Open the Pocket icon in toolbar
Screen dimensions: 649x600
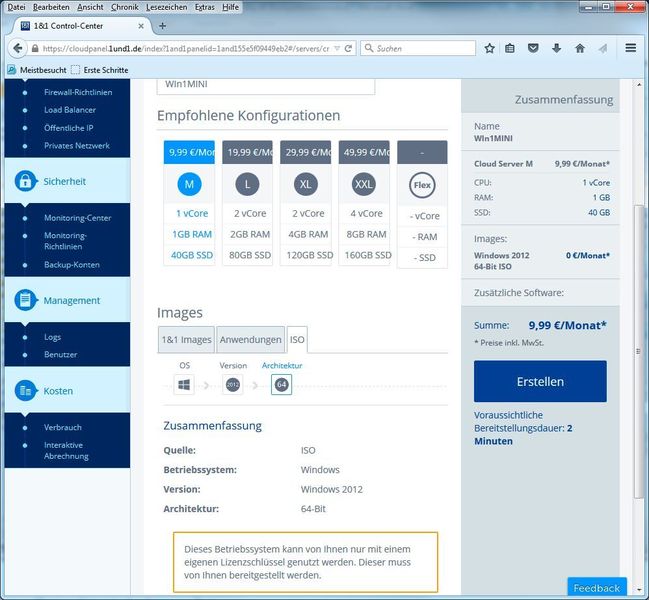(533, 48)
